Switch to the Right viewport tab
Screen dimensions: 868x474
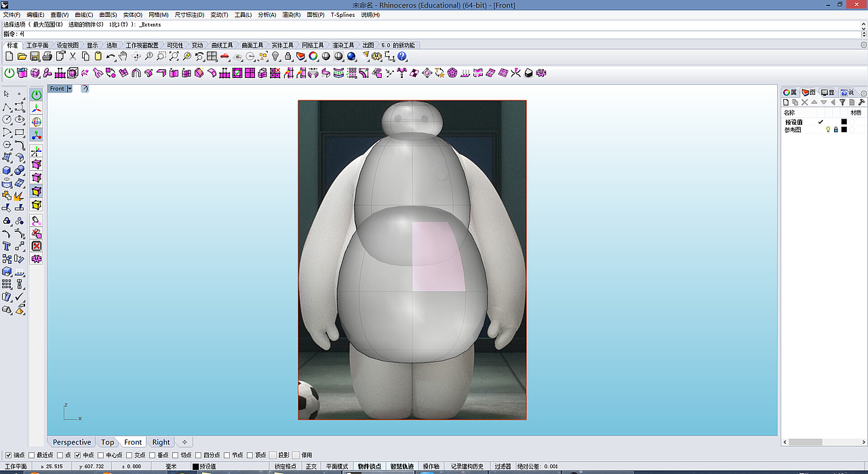coord(161,442)
